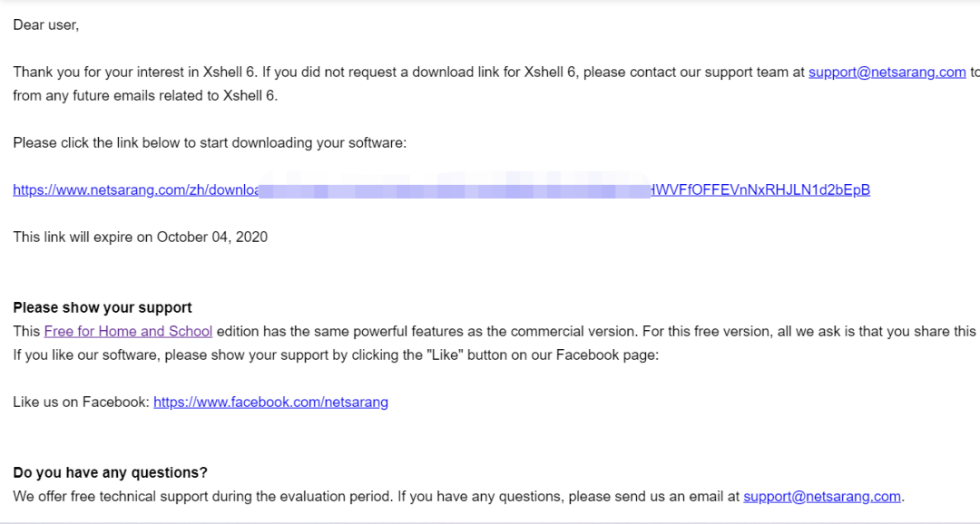
Task: Open the support@netsarang.com link in first paragraph
Action: point(887,73)
